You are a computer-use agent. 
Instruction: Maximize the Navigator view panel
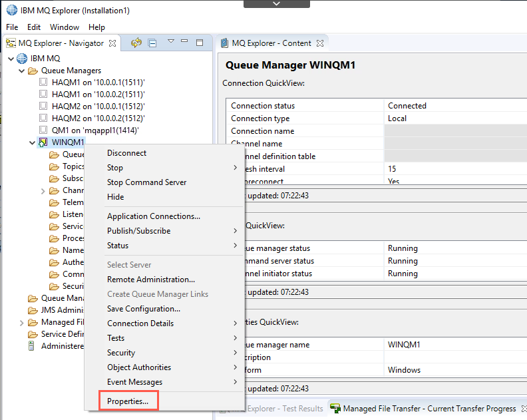(x=200, y=43)
